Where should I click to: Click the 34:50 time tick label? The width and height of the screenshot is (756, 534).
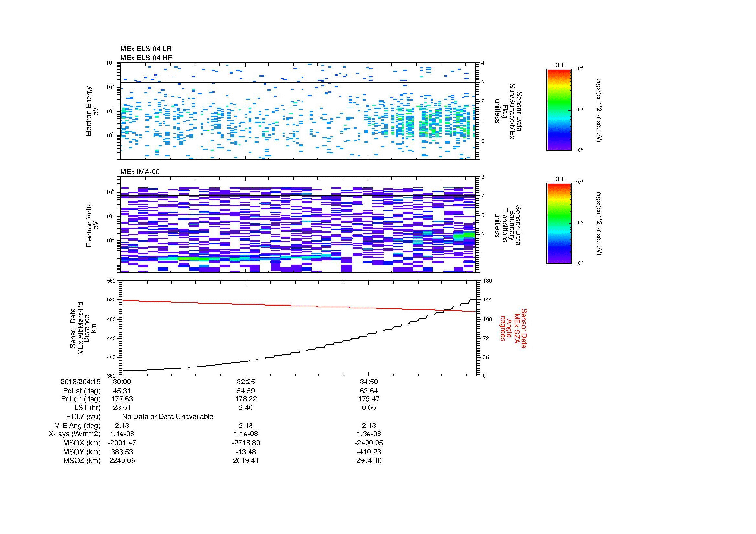click(x=369, y=382)
